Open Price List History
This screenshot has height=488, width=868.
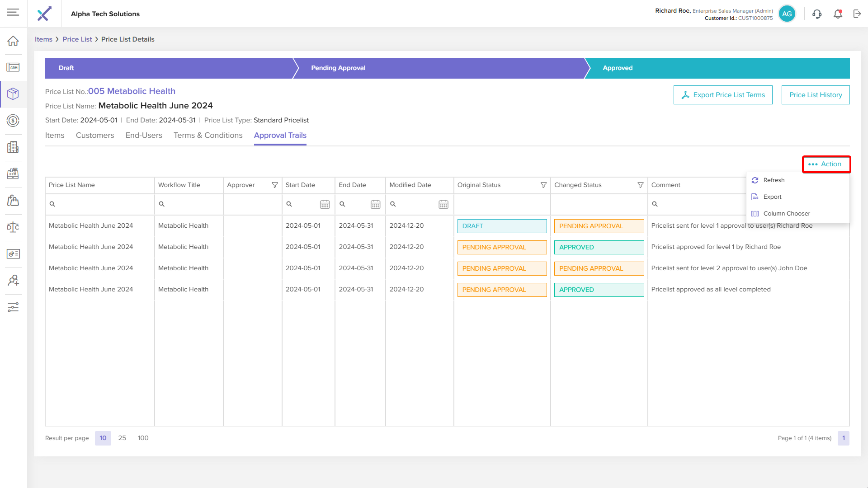tap(815, 95)
